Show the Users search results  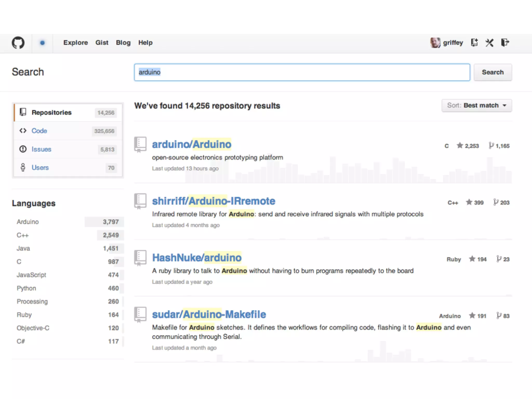[40, 168]
